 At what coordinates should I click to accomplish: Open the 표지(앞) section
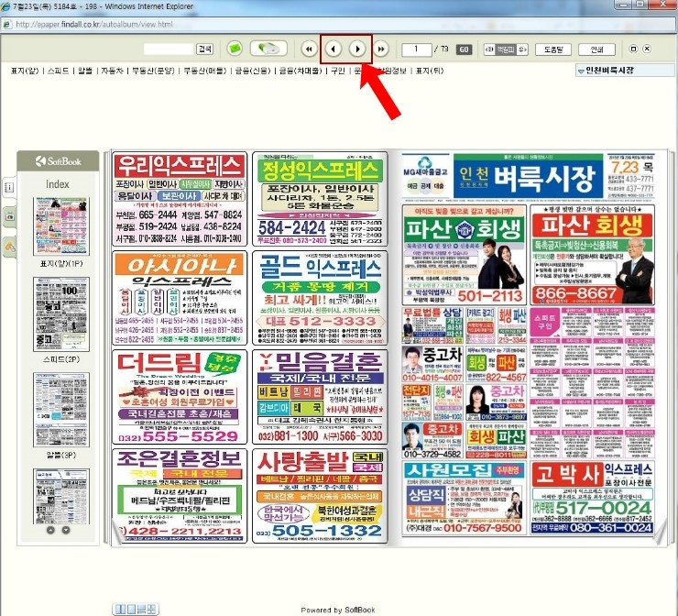25,71
